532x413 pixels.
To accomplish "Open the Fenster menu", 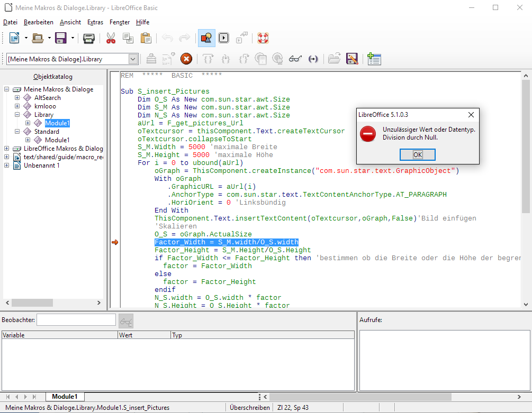I will tap(120, 22).
